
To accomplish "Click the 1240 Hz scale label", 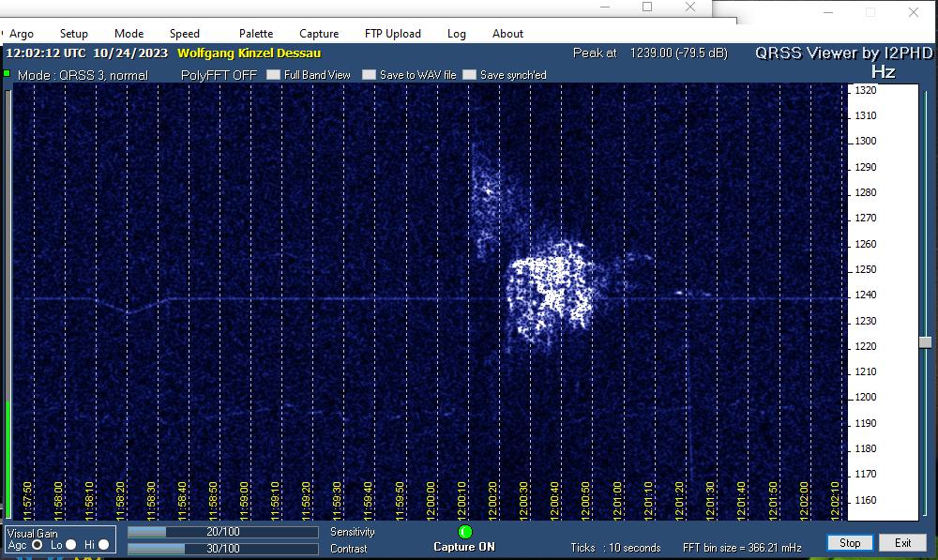I will point(865,295).
